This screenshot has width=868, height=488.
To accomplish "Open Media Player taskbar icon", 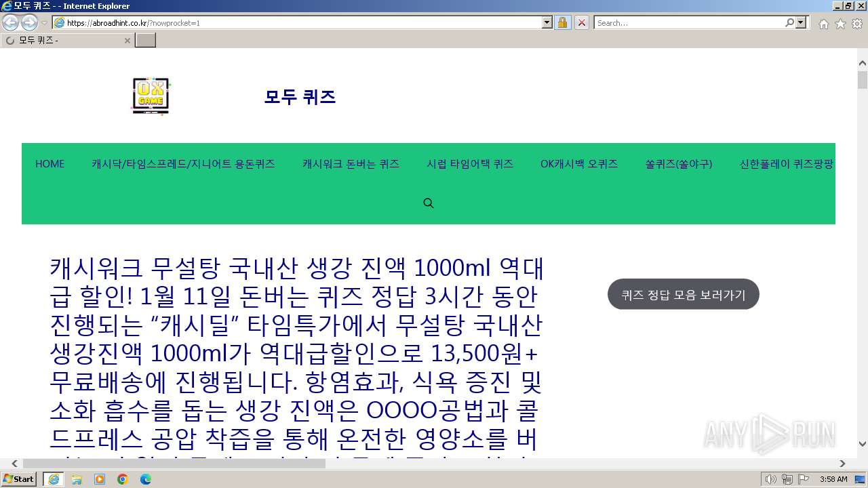I will click(x=100, y=479).
